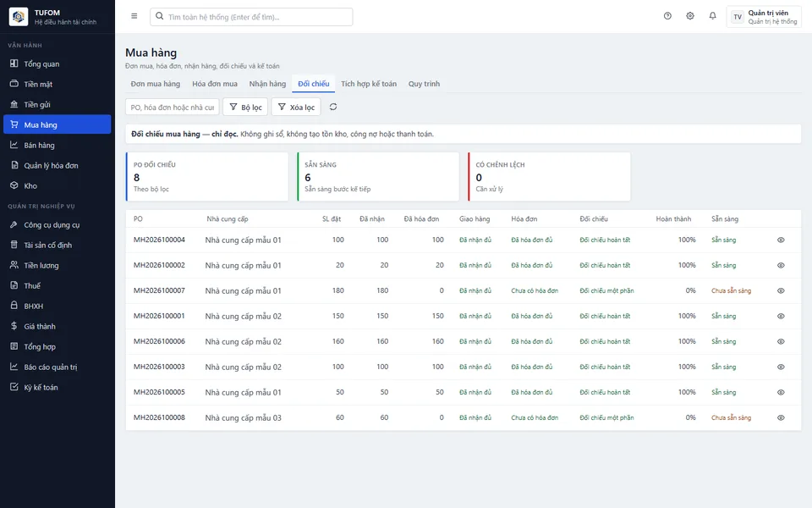Screen dimensions: 812x508
Task: Switch to the Nhận hàng tab
Action: [267, 84]
